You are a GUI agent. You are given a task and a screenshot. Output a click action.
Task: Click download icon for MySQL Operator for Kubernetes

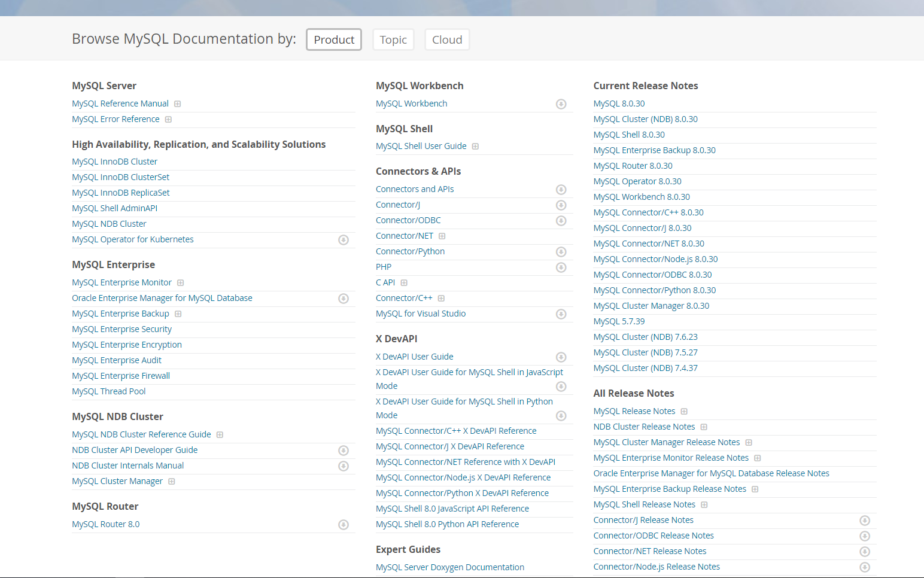coord(344,240)
